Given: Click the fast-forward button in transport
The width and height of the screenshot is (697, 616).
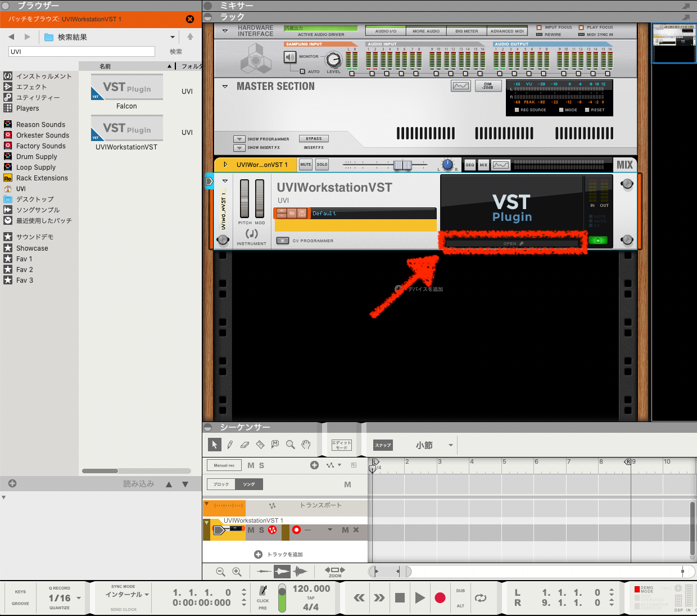Looking at the screenshot, I should tap(379, 598).
